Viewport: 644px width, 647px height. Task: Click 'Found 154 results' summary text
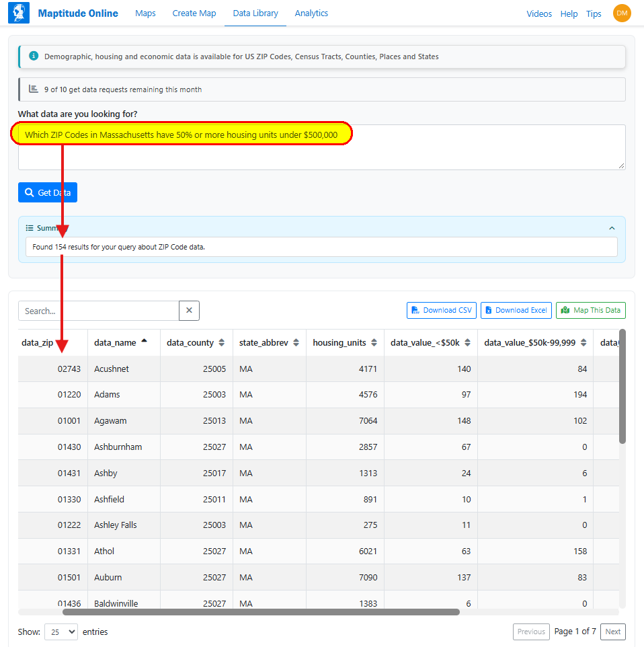[119, 247]
